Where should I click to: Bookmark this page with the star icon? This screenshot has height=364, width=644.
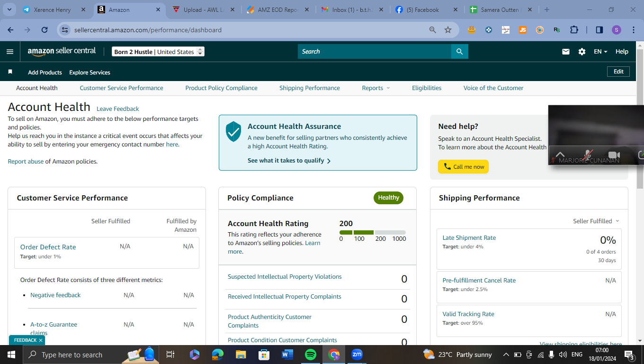(448, 30)
